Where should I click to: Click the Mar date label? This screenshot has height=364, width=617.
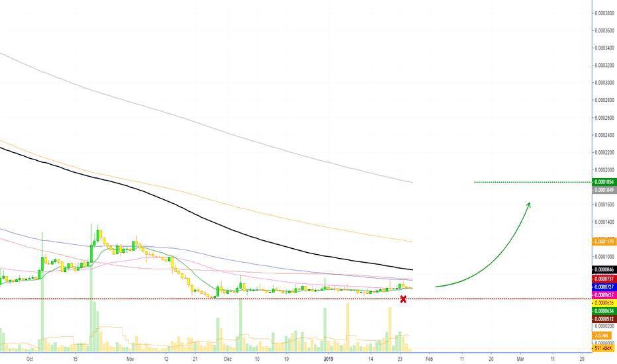520,359
